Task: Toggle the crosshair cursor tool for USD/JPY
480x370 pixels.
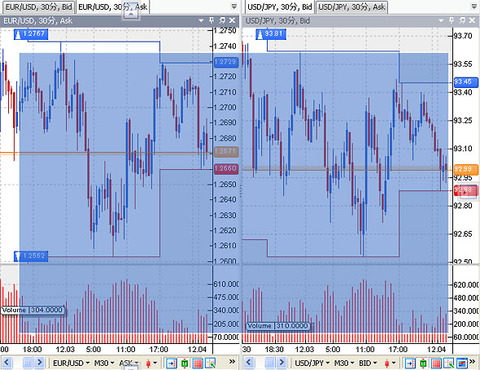Action: [449, 363]
